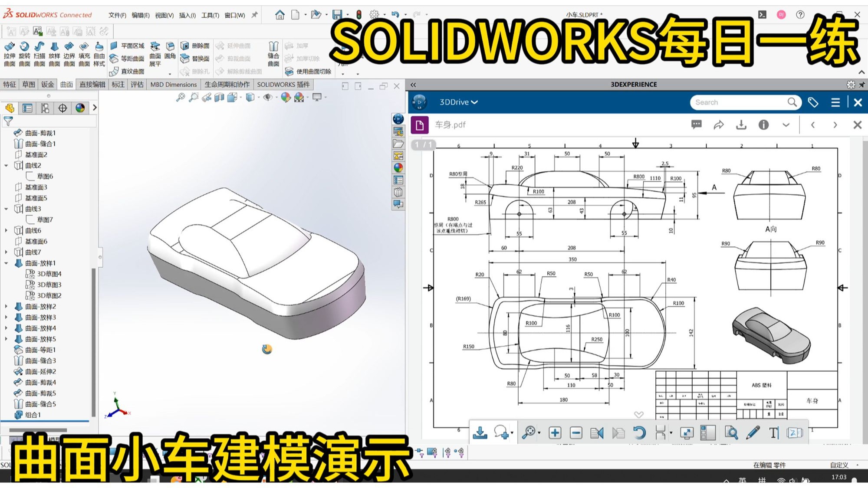Click the Replace Face (替换面) tool
Screen dimensions: 868x488
click(x=195, y=59)
